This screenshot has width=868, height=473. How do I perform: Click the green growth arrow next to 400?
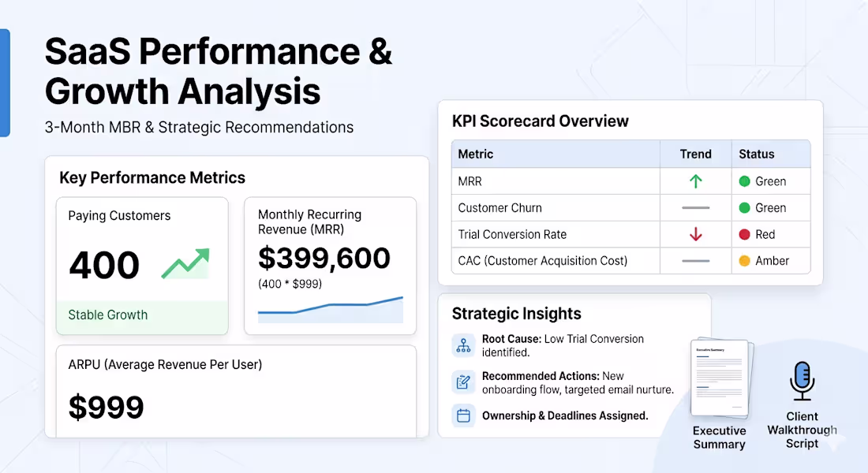pyautogui.click(x=185, y=263)
